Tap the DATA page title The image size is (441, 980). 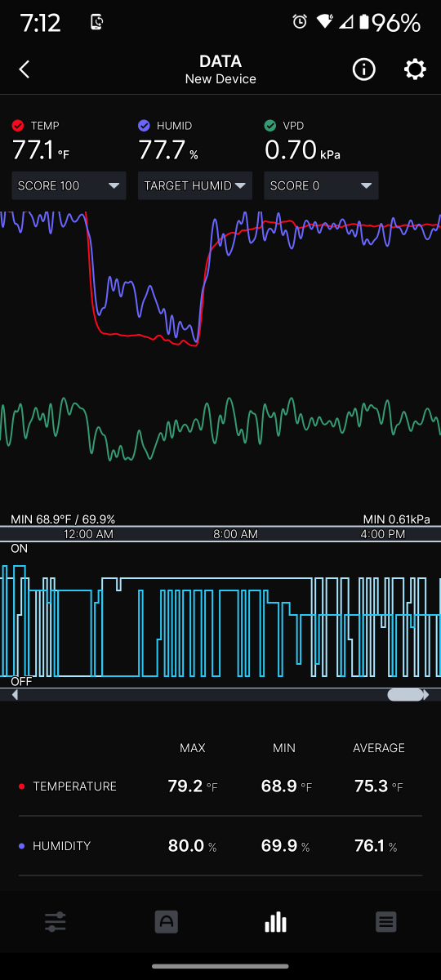pyautogui.click(x=220, y=61)
